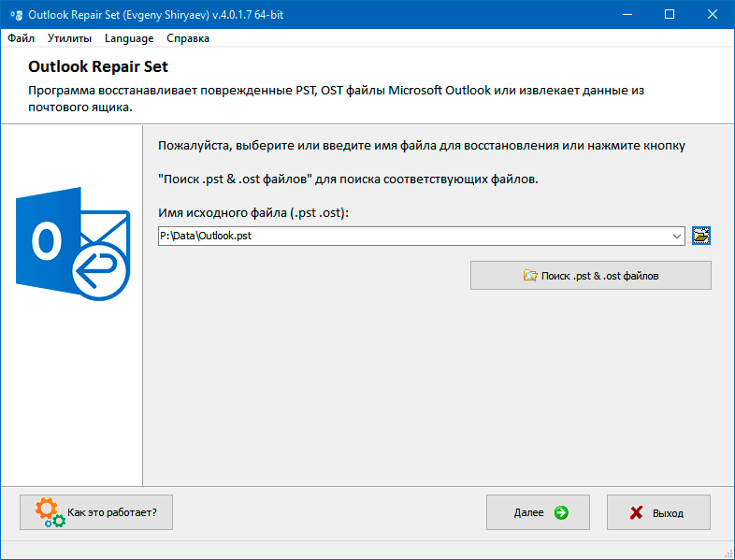Click the Поиск .pst & .ost файлов button
This screenshot has height=560, width=735.
(591, 276)
